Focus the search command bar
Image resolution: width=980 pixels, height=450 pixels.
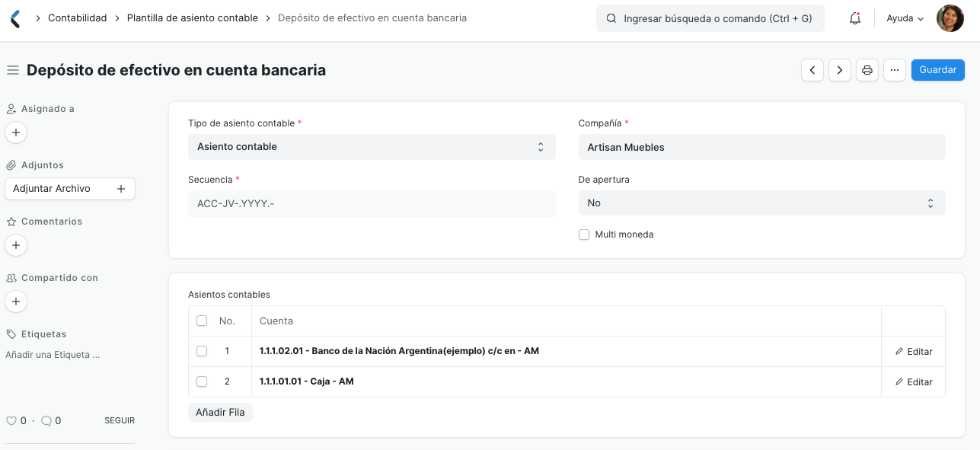tap(710, 18)
